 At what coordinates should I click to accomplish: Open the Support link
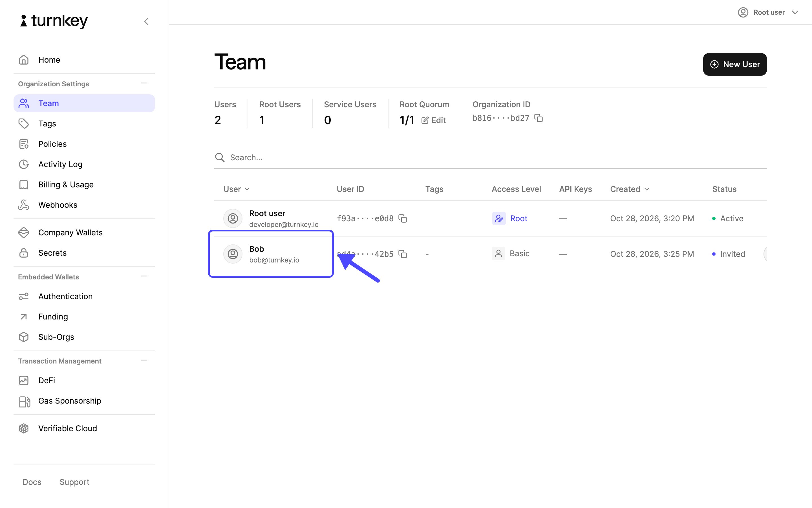click(74, 482)
